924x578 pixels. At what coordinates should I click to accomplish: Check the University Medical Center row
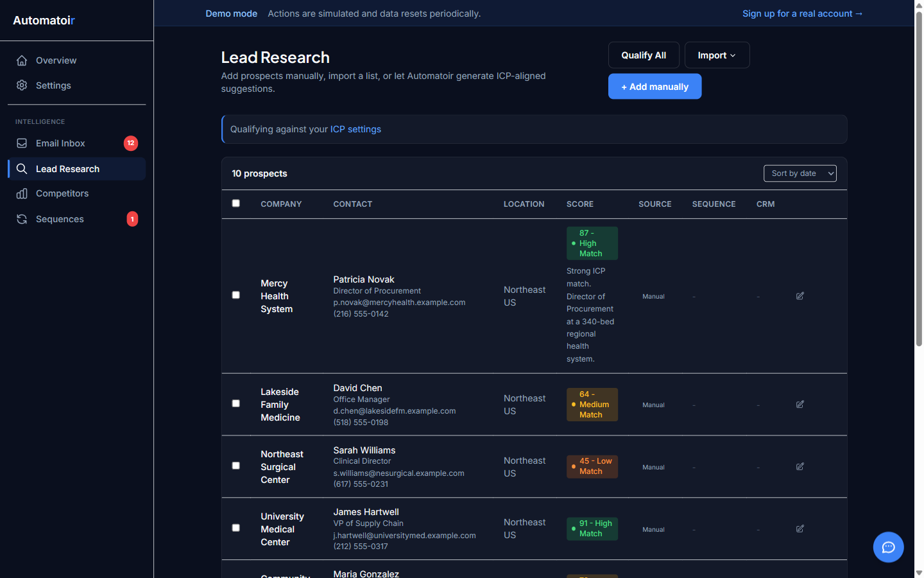(235, 528)
